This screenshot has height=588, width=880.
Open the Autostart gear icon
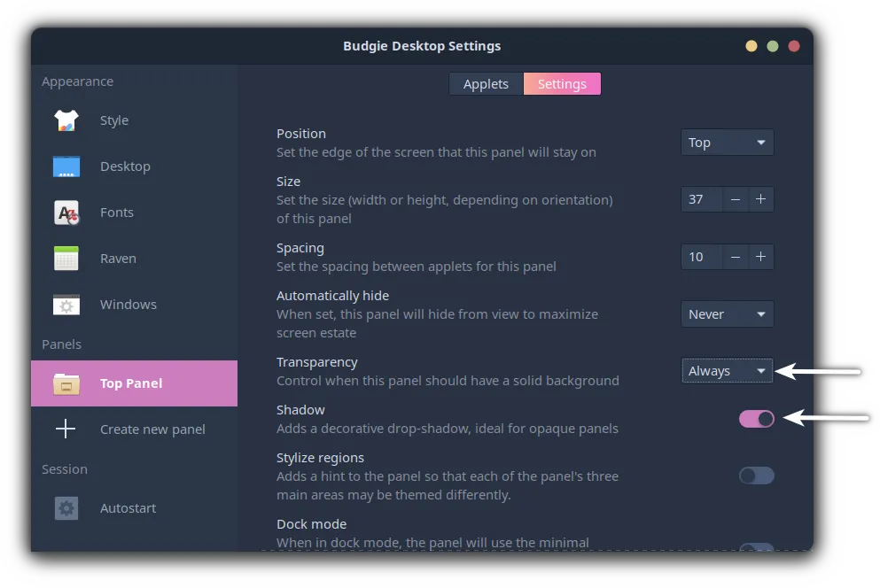point(66,508)
